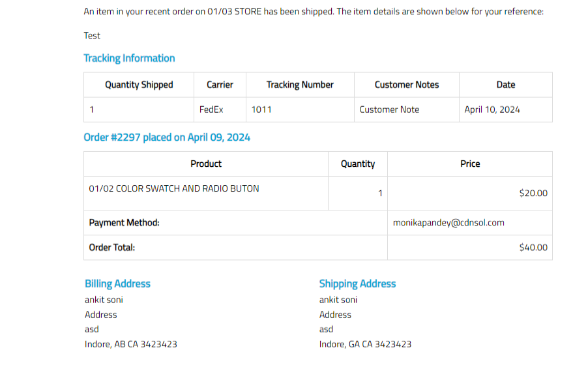
Task: Click the Customer Note cell text
Action: (389, 109)
